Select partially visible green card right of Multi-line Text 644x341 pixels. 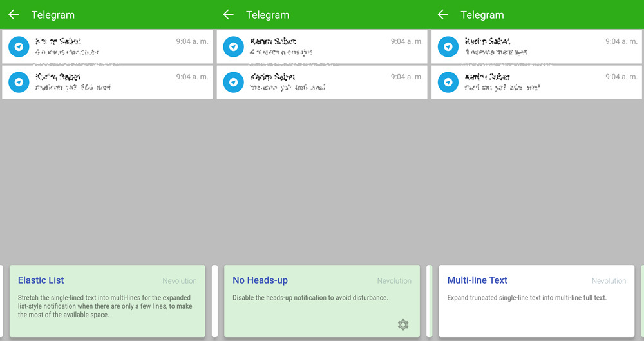642,301
